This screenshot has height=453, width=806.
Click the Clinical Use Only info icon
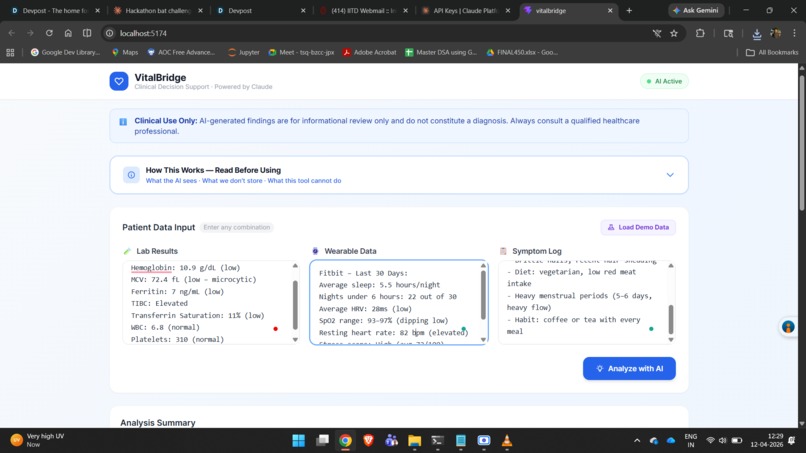123,122
